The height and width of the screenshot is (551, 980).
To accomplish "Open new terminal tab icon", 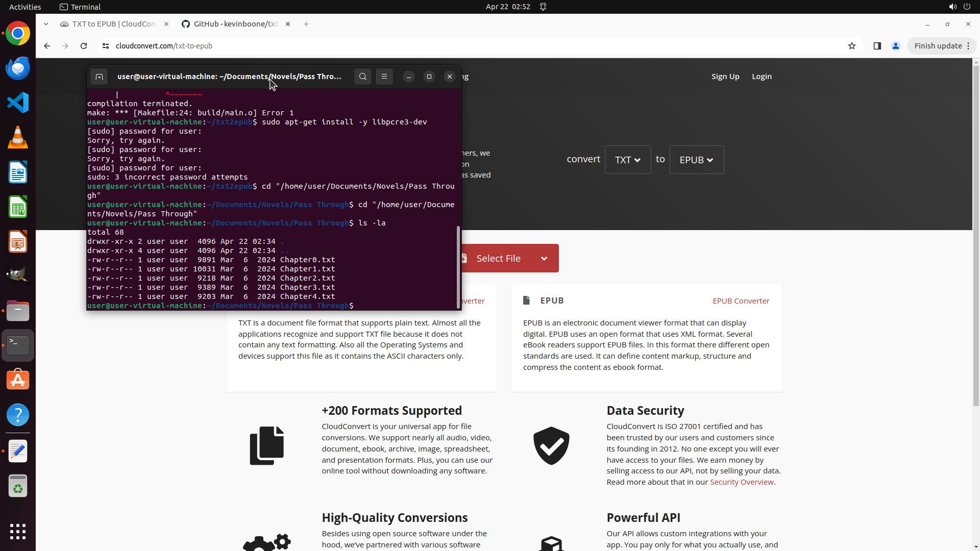I will 99,77.
